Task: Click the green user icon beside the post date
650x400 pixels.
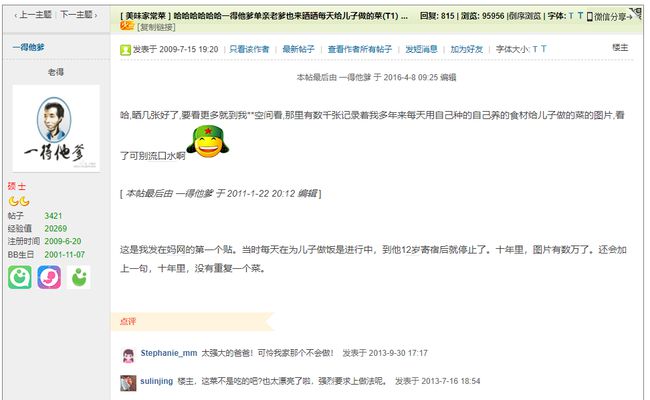Action: pos(125,50)
